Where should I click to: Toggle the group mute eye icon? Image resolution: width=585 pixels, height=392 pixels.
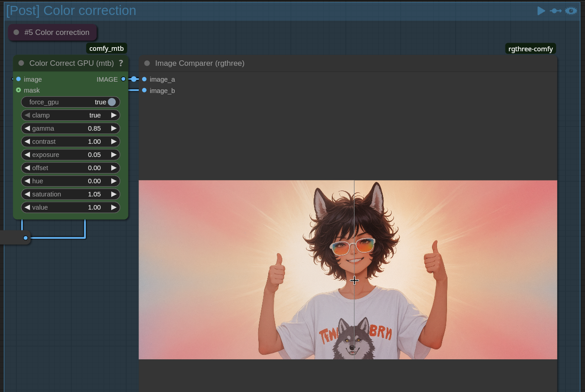point(571,10)
